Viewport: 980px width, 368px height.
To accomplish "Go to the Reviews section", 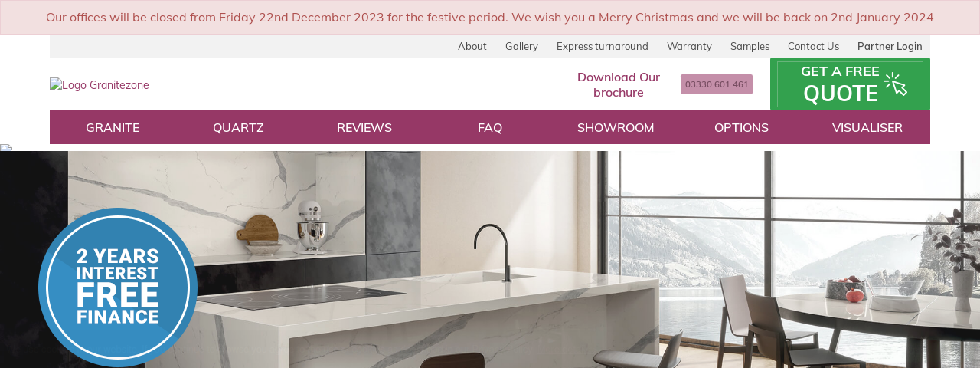I will tap(364, 127).
